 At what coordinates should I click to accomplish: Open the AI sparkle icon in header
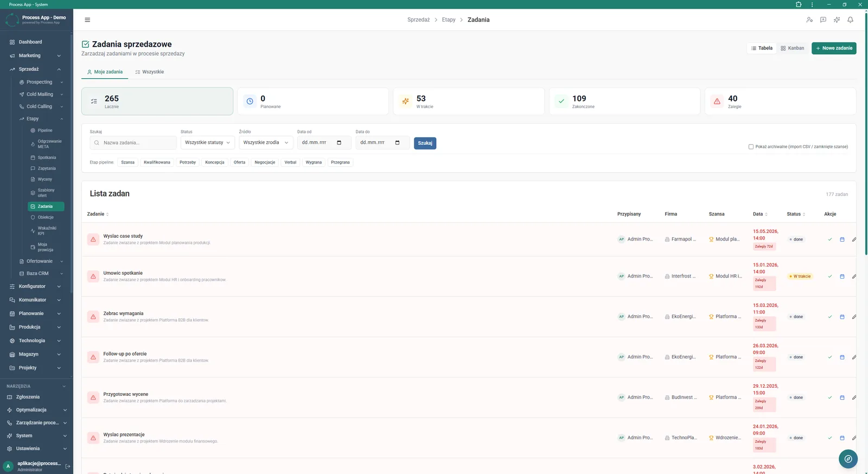tap(837, 20)
